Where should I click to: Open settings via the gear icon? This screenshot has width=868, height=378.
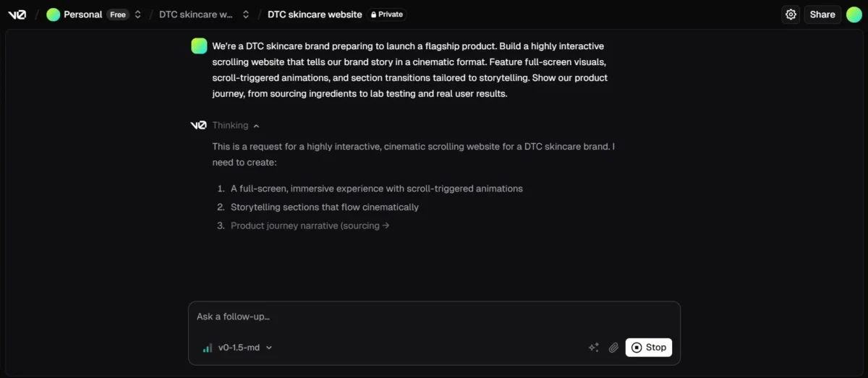coord(791,14)
